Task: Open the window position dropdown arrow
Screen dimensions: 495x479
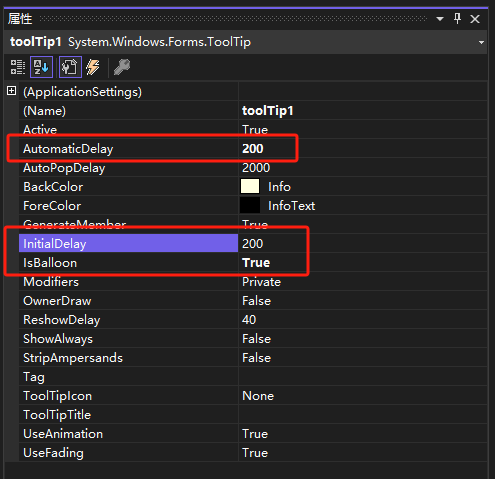Action: click(x=440, y=19)
